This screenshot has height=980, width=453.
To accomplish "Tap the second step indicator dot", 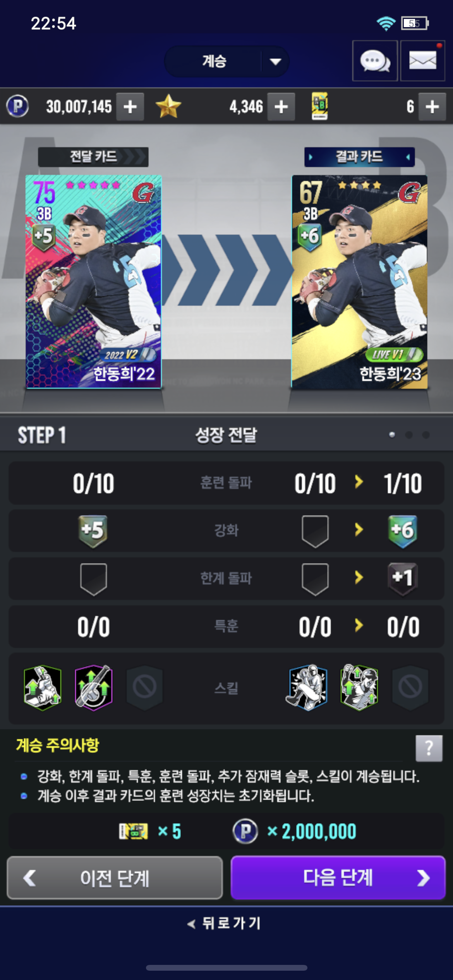I will click(x=408, y=435).
